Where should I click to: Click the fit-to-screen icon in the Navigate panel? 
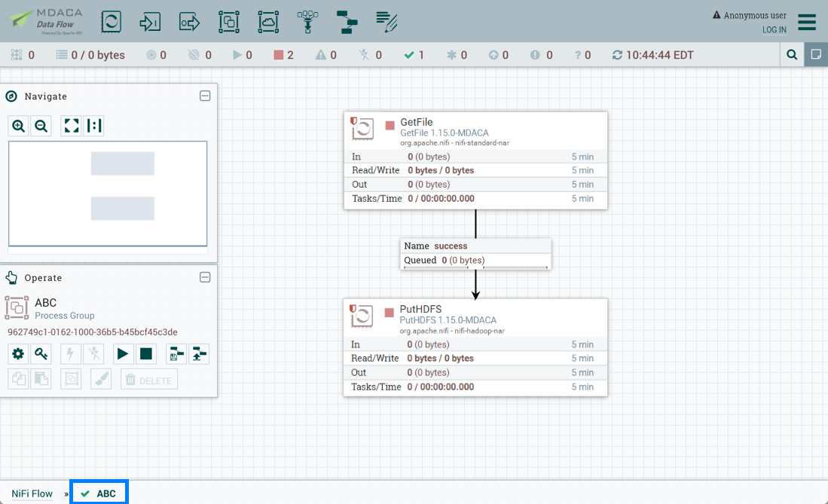[x=71, y=125]
